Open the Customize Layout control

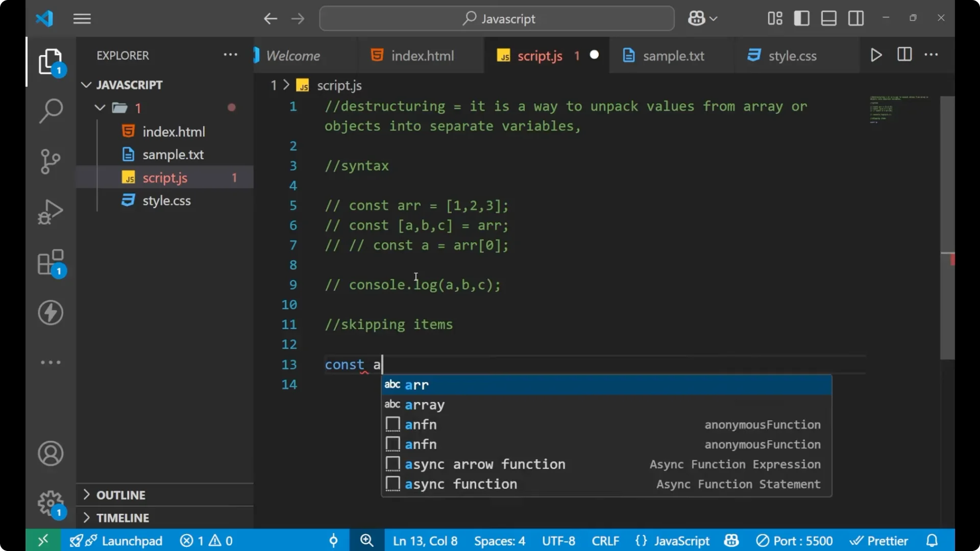[x=774, y=18]
